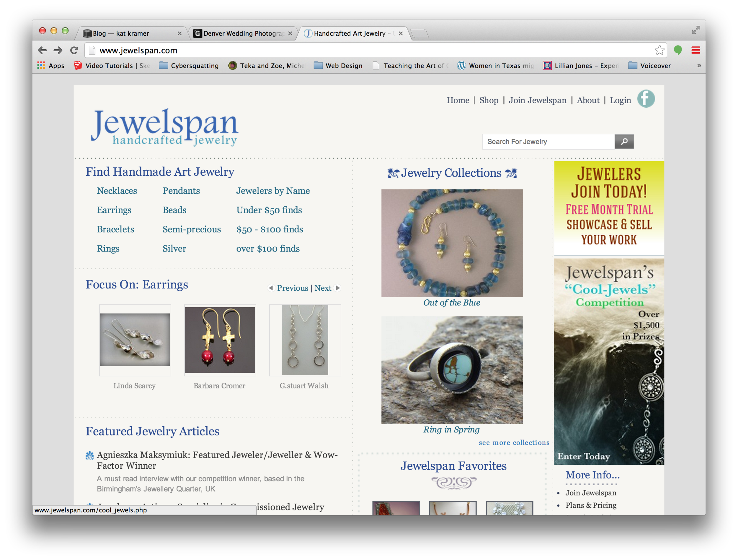Open Ring in Spring collection image
Image resolution: width=738 pixels, height=560 pixels.
point(452,370)
